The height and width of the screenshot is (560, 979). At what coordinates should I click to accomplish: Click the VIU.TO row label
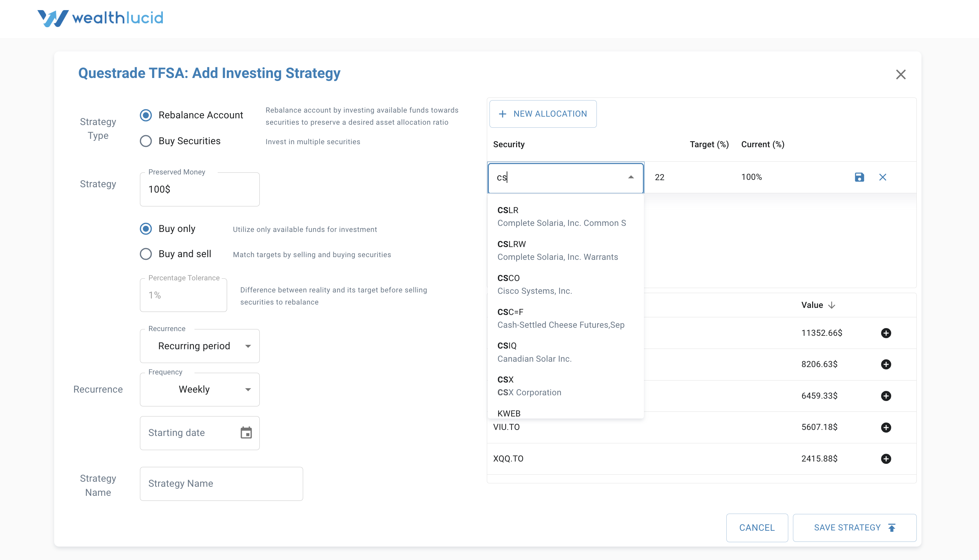pyautogui.click(x=506, y=427)
